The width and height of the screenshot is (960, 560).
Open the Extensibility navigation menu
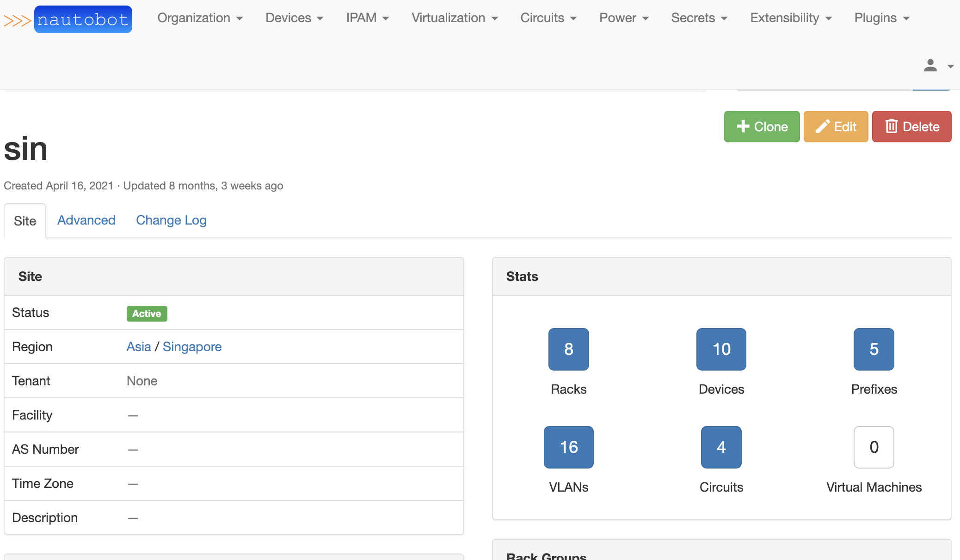[791, 18]
